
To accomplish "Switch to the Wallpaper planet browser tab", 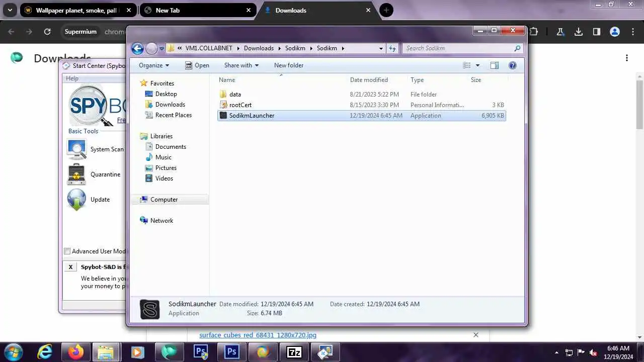I will tap(78, 10).
